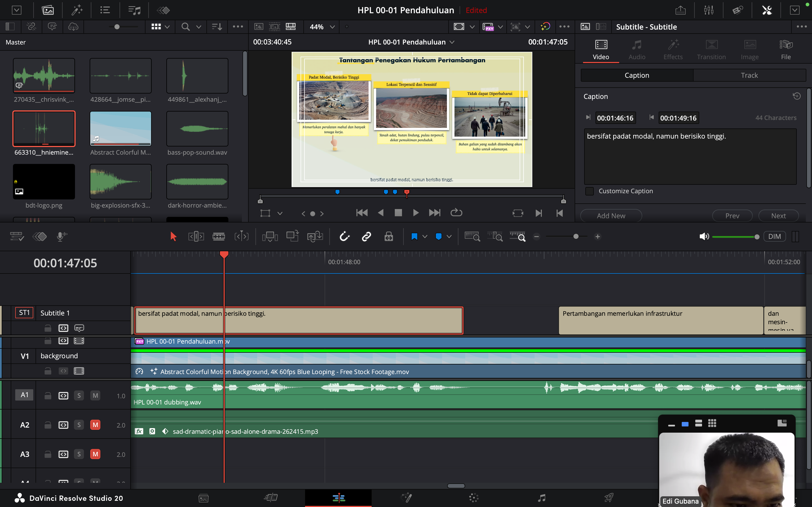
Task: Open HPL 00-01 Pendahuluan timeline dropdown
Action: tap(452, 42)
